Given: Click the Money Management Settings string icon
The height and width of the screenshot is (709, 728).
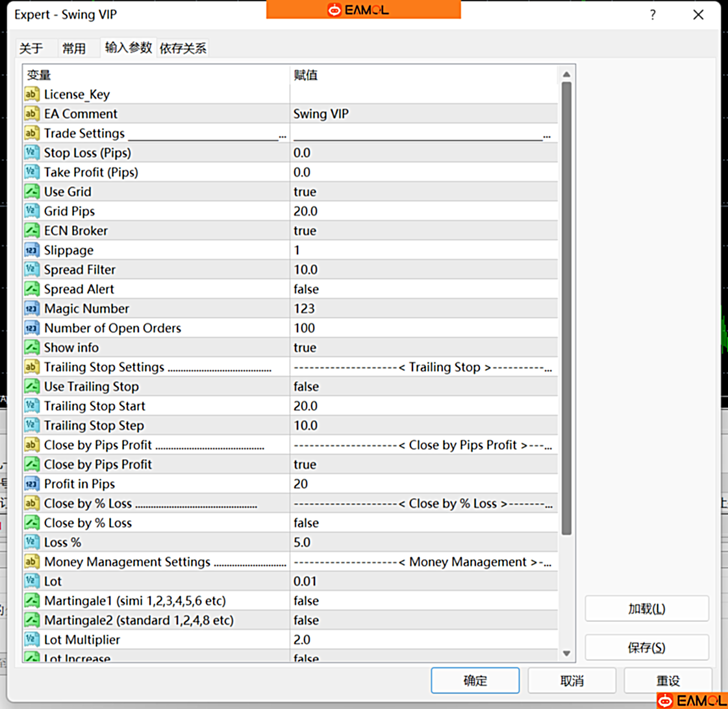Looking at the screenshot, I should tap(32, 562).
